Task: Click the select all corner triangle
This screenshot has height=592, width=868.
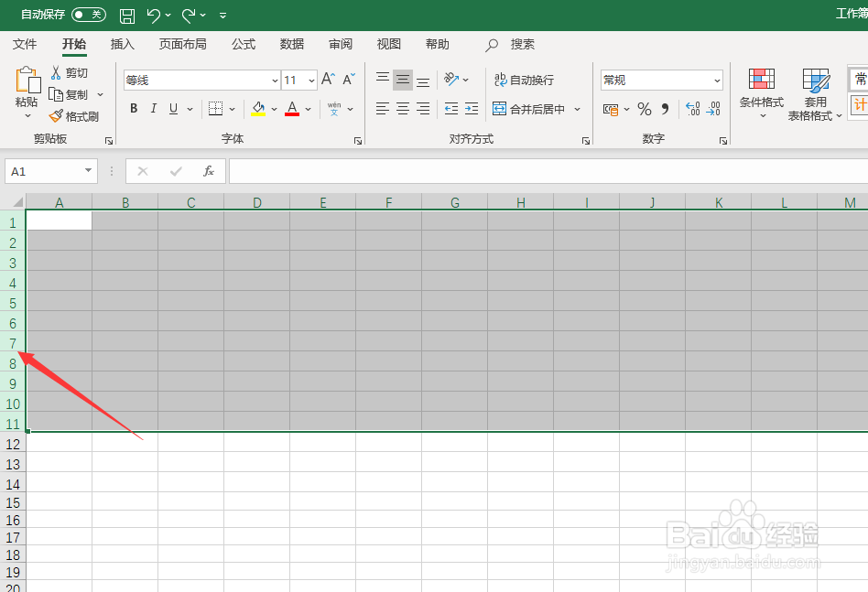Action: point(17,201)
